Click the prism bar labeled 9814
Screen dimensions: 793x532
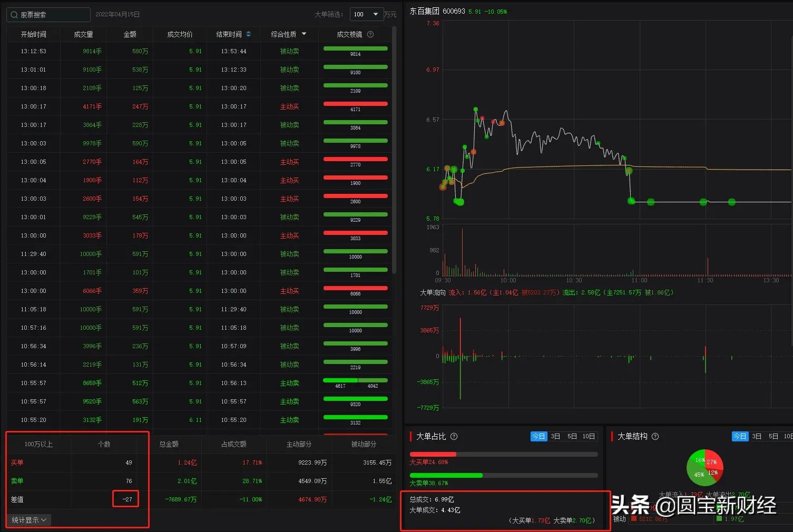pos(356,48)
